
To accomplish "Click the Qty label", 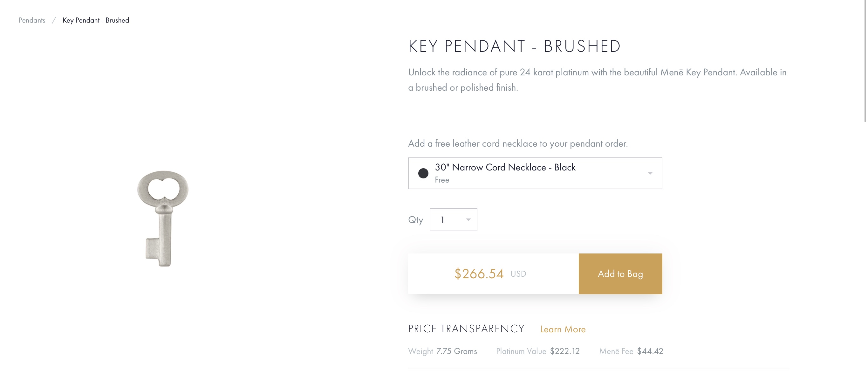I will pos(415,220).
